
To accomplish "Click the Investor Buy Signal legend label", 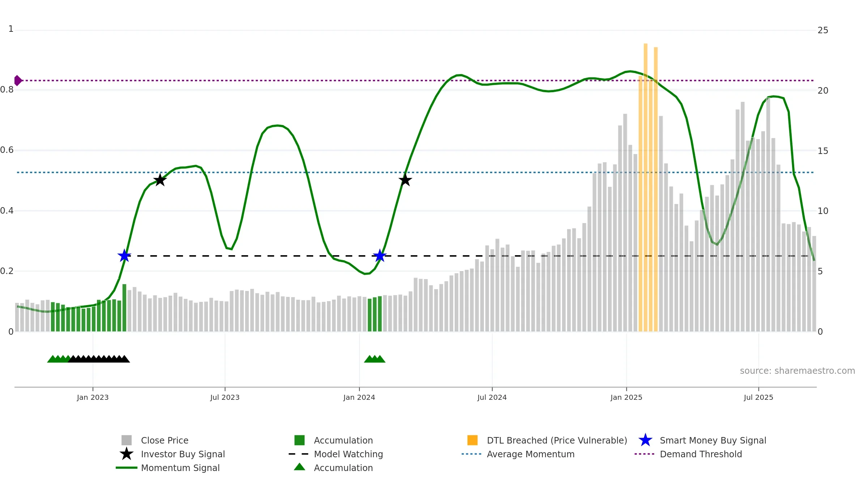I will coord(183,454).
